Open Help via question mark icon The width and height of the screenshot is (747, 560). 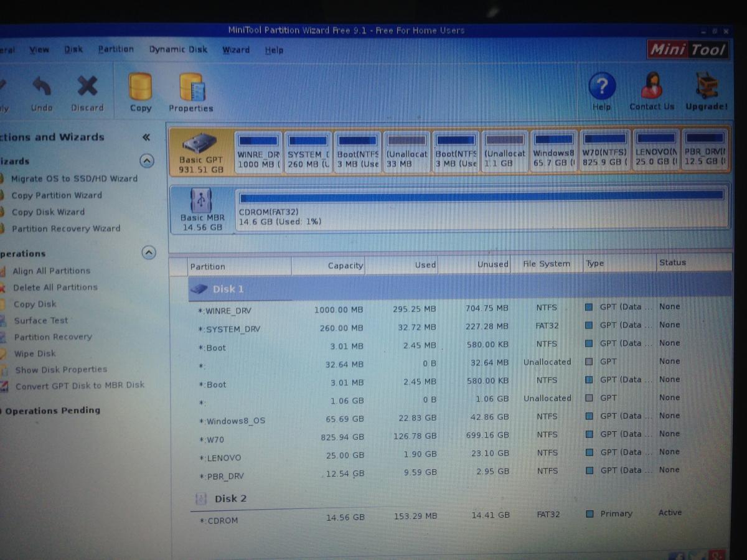point(601,86)
